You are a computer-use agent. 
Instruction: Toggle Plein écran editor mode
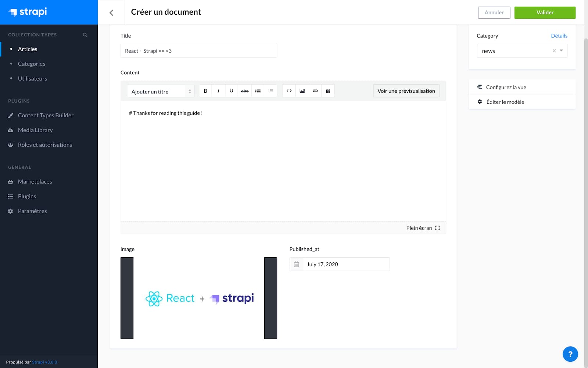423,228
